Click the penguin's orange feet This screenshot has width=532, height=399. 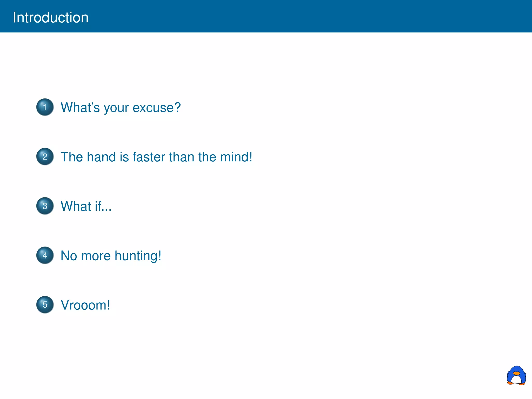511,383
